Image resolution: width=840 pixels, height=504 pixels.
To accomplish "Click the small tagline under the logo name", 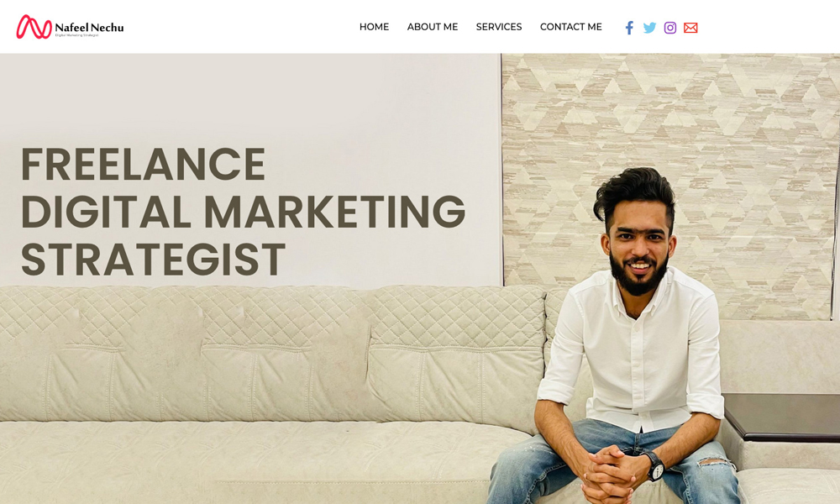I will (76, 35).
